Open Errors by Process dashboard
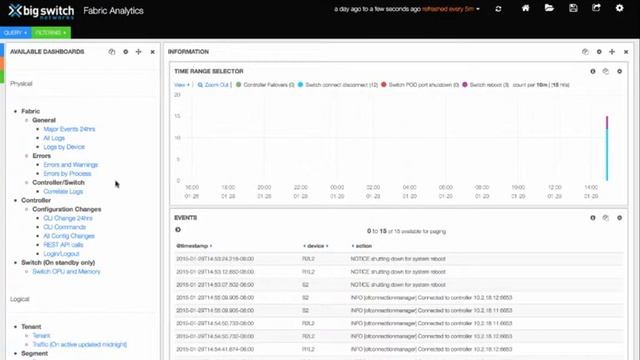The image size is (640, 360). point(67,174)
